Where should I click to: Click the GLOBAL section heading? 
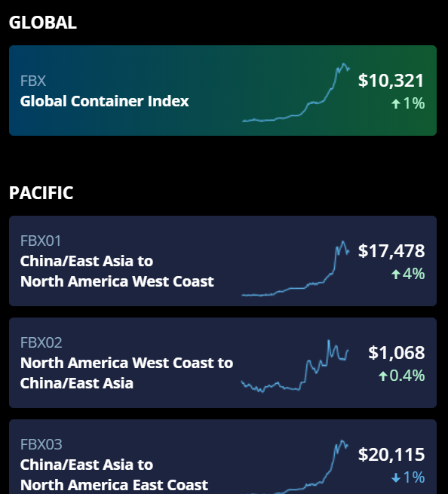pyautogui.click(x=43, y=23)
